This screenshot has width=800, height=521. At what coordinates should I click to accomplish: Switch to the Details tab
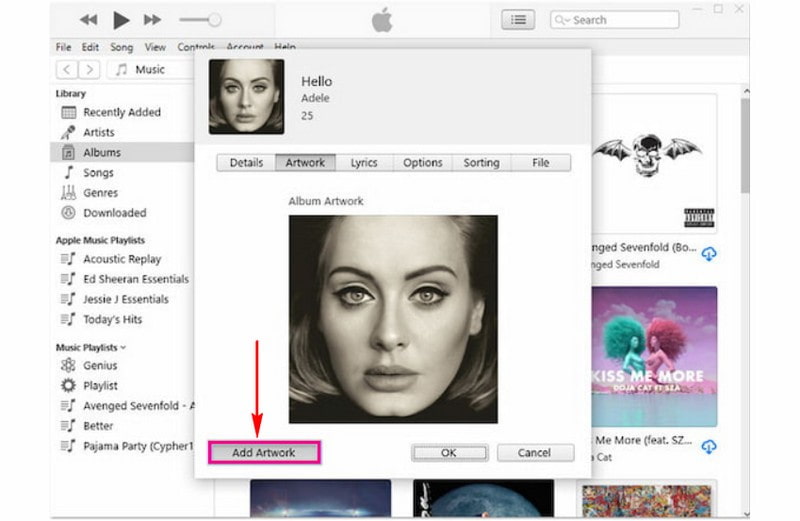pyautogui.click(x=246, y=162)
